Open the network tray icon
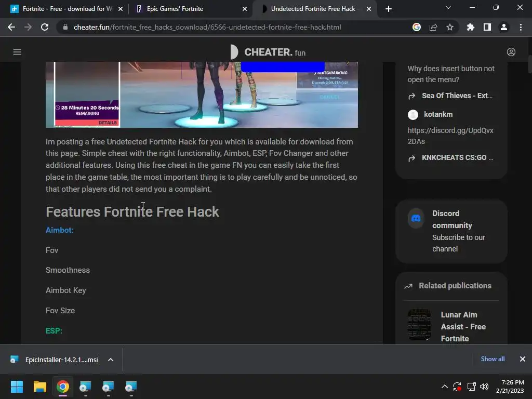This screenshot has height=399, width=532. tap(471, 387)
